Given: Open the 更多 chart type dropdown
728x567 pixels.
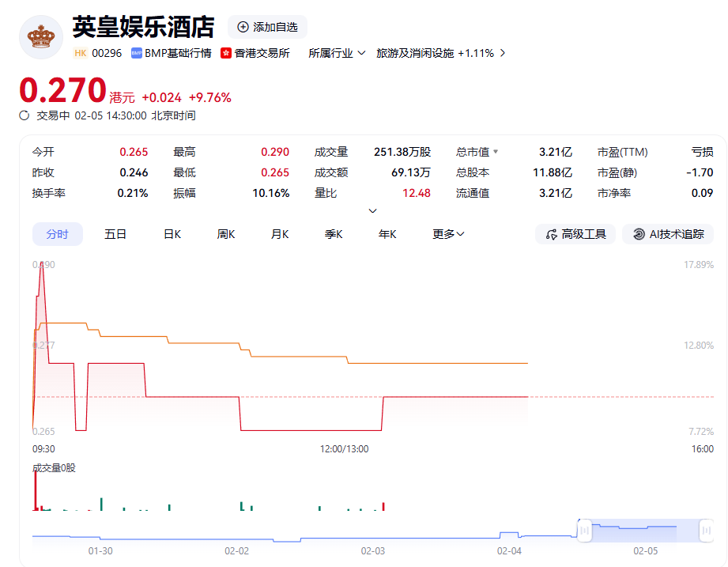Looking at the screenshot, I should pyautogui.click(x=447, y=234).
